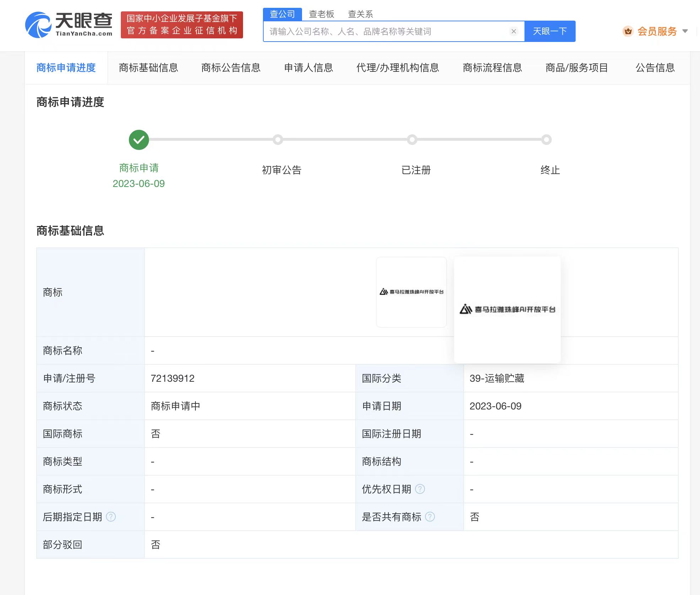This screenshot has height=595, width=700.
Task: Switch to 申请人信息 tab
Action: (308, 68)
